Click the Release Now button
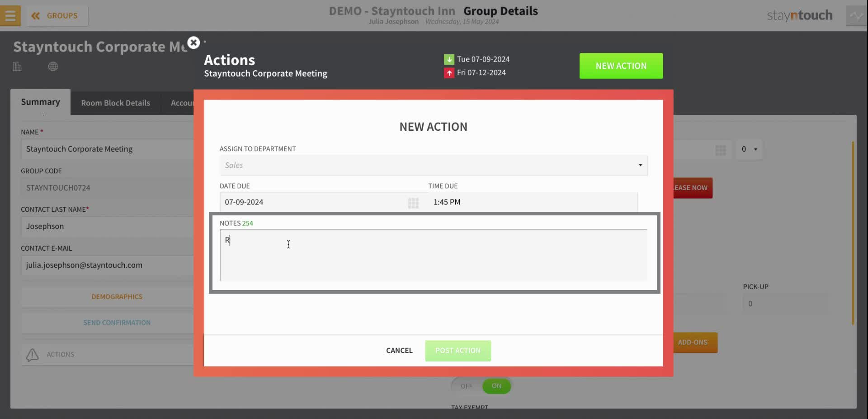The height and width of the screenshot is (419, 868). [x=693, y=188]
